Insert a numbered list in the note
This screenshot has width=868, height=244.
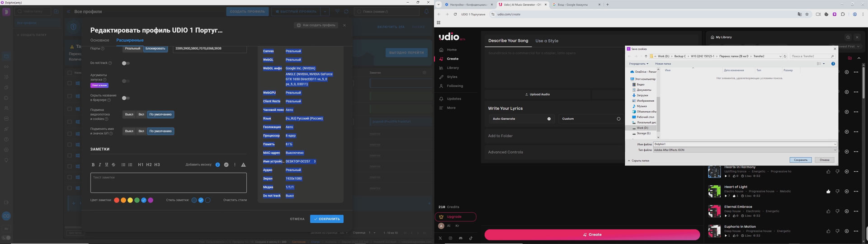click(x=130, y=164)
